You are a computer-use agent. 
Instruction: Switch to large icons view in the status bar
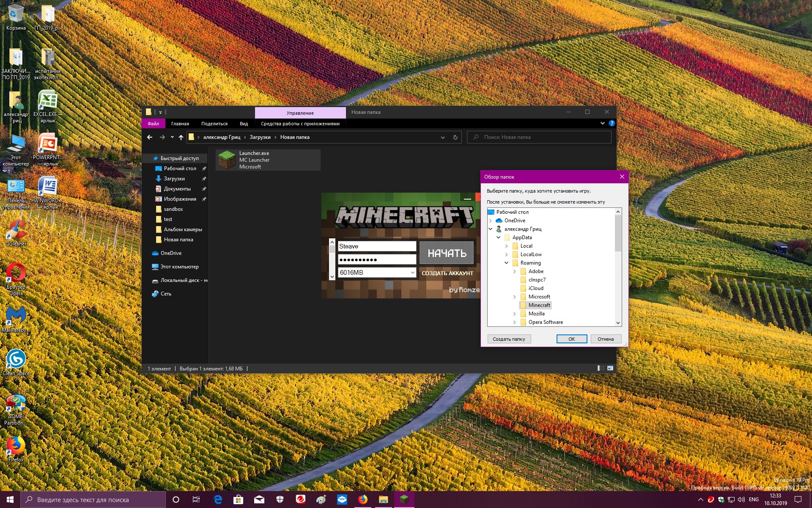[610, 368]
